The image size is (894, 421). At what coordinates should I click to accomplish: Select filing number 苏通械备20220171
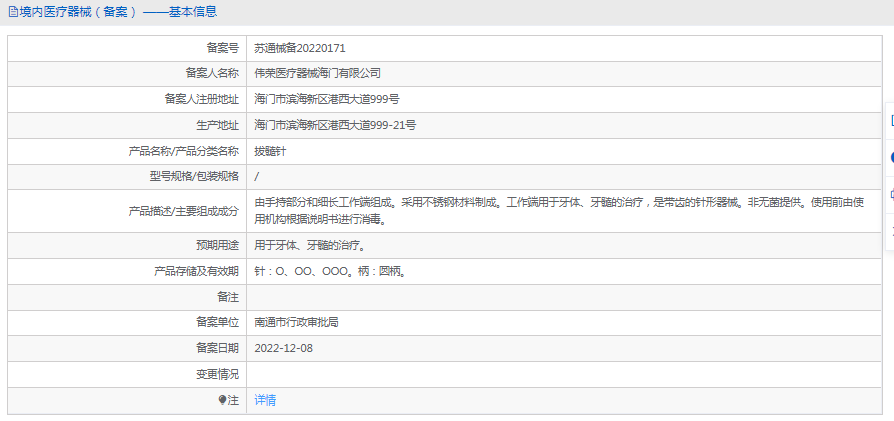pyautogui.click(x=300, y=48)
